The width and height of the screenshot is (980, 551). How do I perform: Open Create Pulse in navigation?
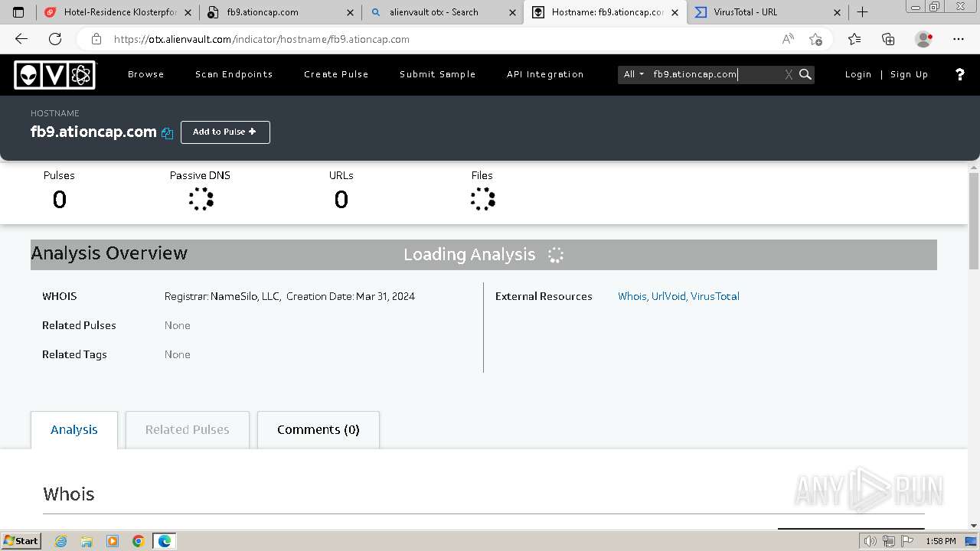[336, 74]
